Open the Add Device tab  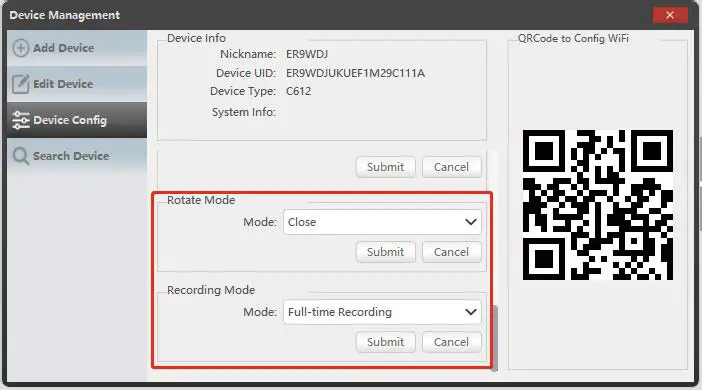(x=77, y=48)
